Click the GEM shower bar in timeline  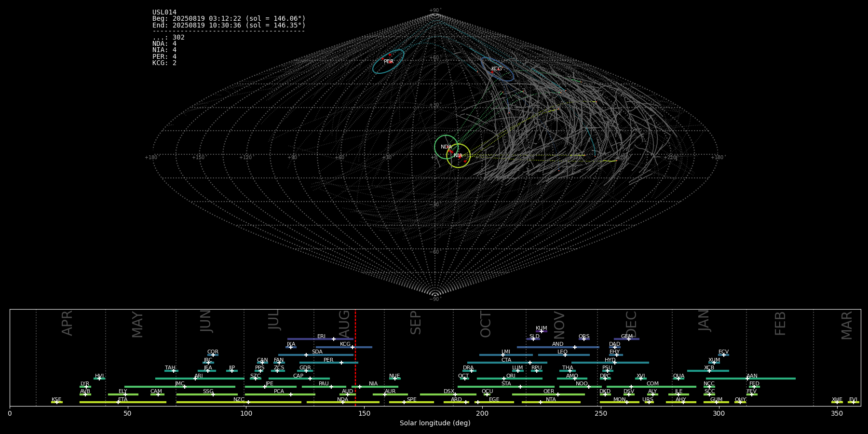[626, 339]
